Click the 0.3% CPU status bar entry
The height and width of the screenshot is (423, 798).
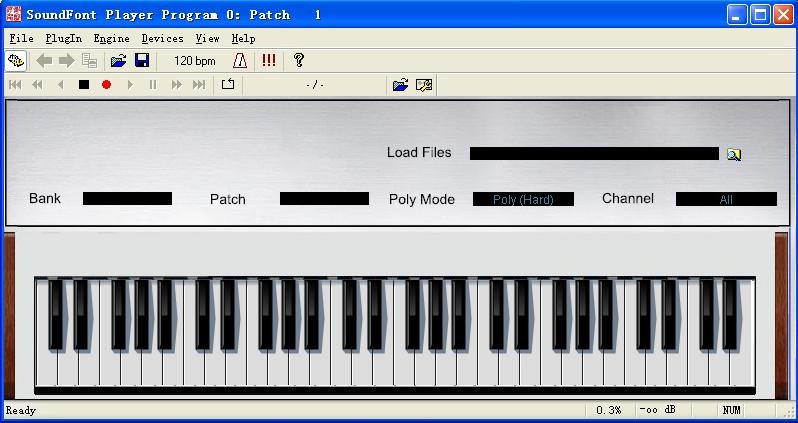(x=609, y=410)
